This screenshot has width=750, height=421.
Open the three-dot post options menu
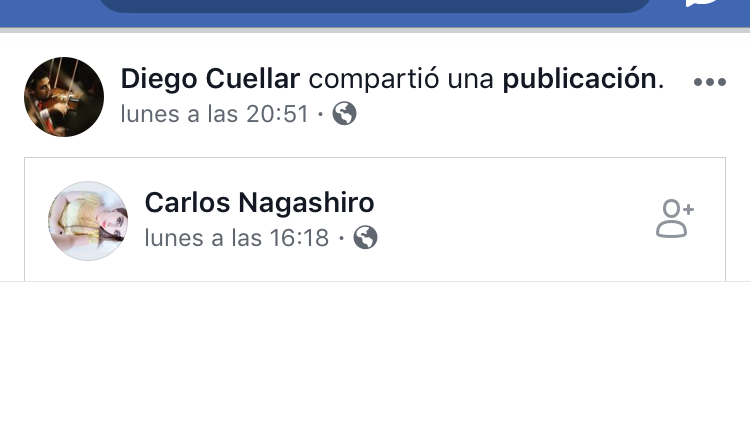pyautogui.click(x=710, y=82)
